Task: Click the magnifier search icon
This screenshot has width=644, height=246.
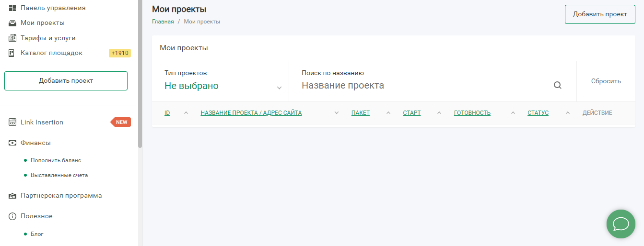Action: coord(557,85)
